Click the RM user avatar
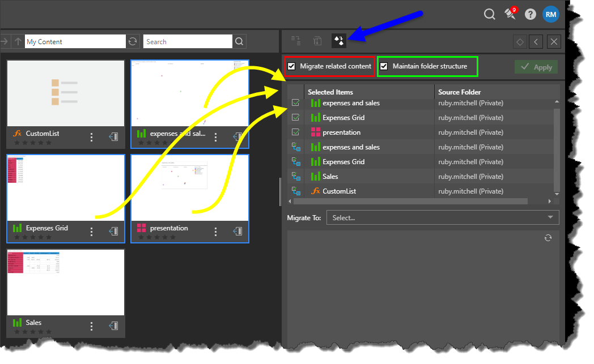Screen dimensions: 594x364 pos(550,14)
